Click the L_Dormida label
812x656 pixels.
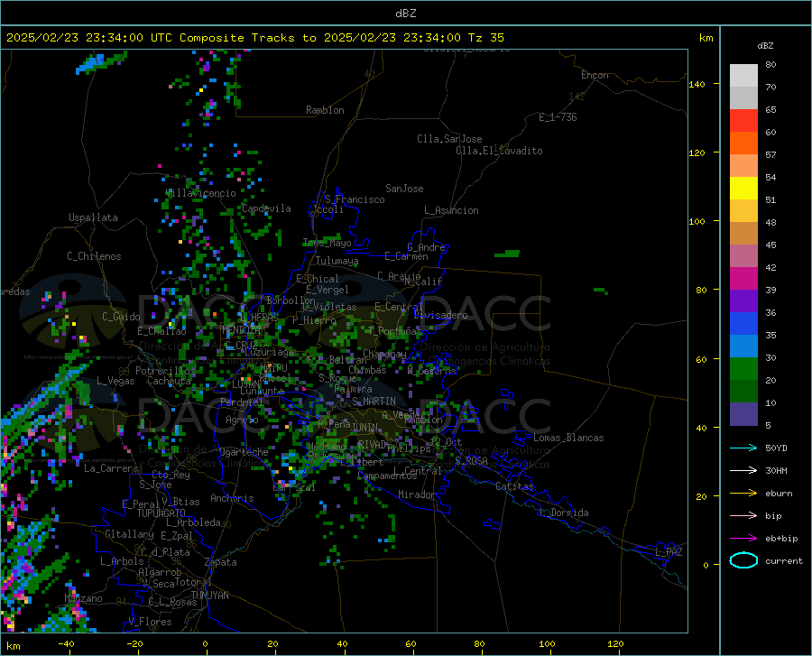pyautogui.click(x=563, y=513)
